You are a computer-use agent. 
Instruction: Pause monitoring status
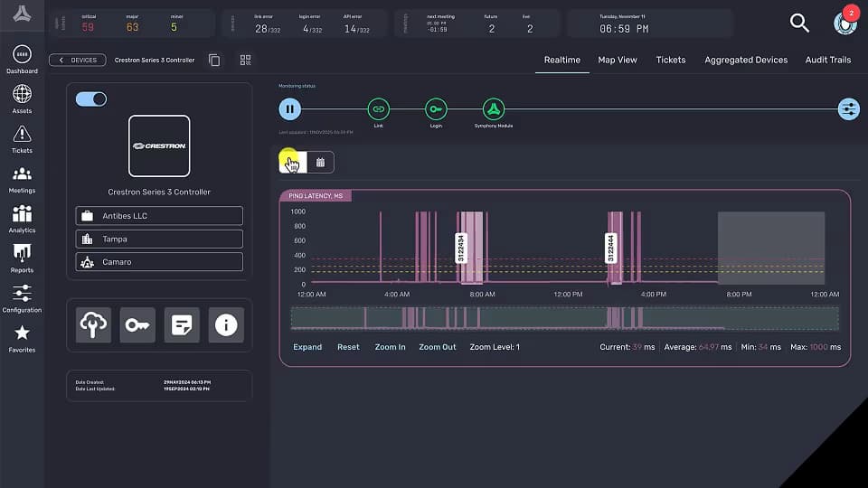[x=289, y=109]
